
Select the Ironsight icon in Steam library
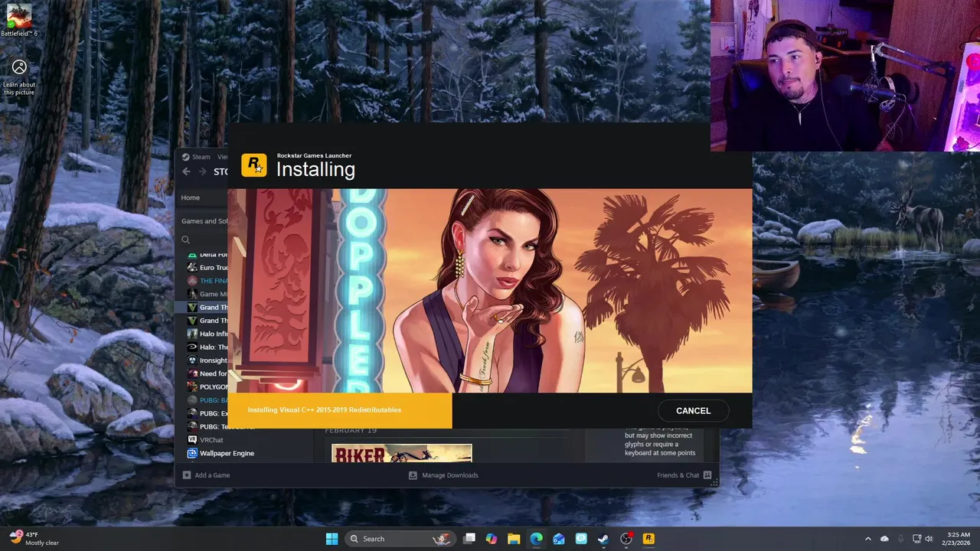tap(192, 360)
